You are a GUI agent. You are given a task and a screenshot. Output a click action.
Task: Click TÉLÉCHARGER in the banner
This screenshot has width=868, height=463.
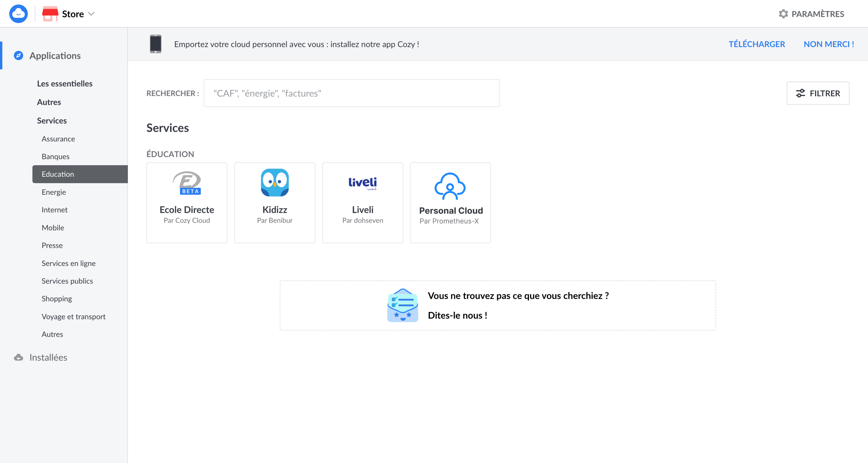[757, 44]
